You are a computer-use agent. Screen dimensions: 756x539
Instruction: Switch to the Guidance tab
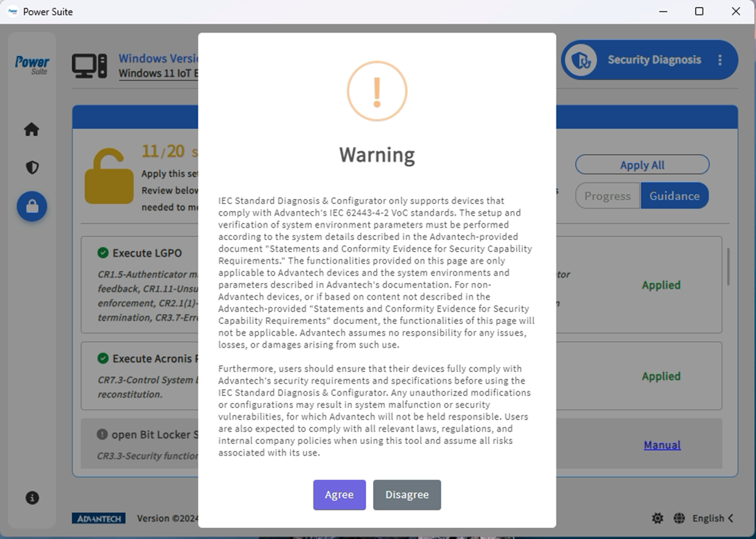tap(674, 196)
